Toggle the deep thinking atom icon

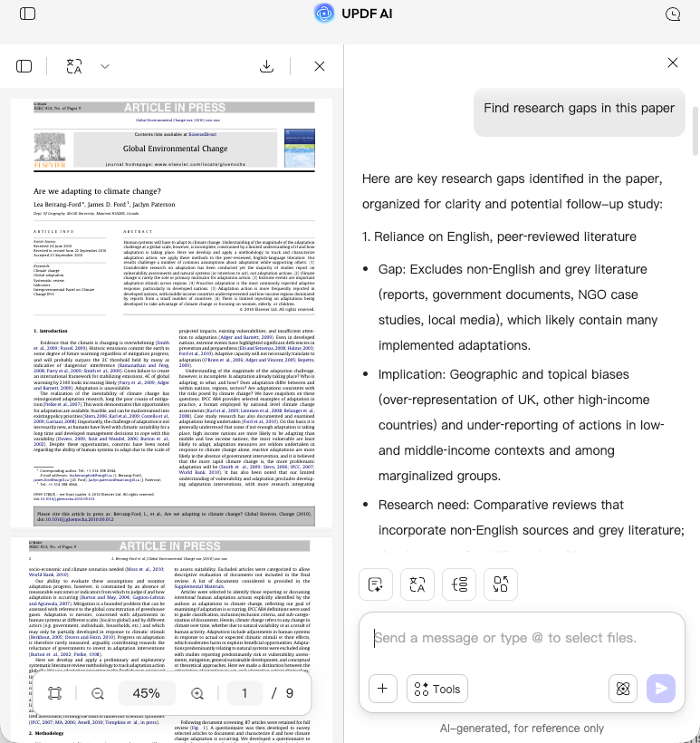point(623,689)
